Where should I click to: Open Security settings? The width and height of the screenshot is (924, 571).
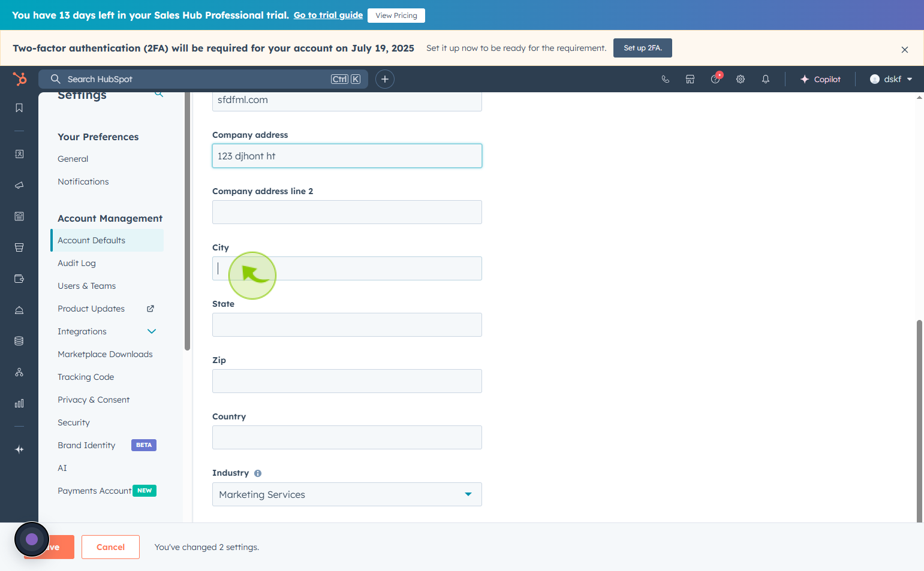(74, 422)
